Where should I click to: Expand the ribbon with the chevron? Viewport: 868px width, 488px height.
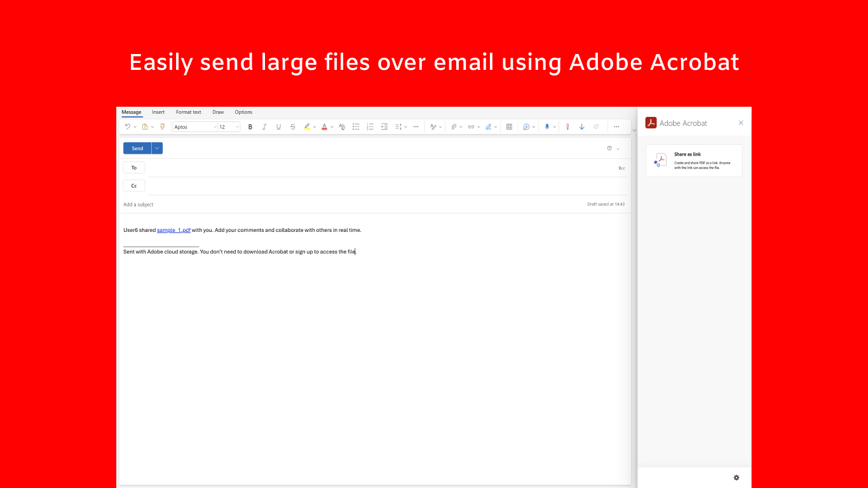click(x=634, y=130)
